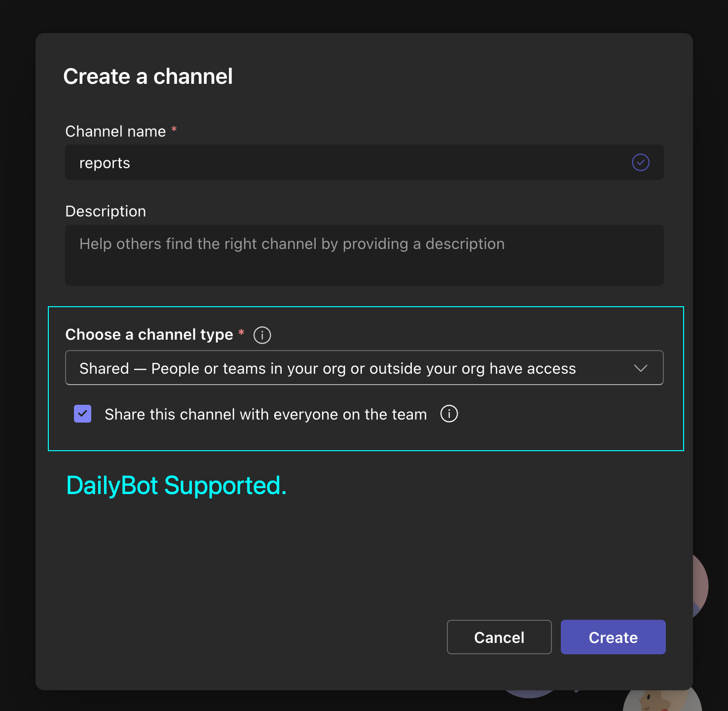This screenshot has height=711, width=728.
Task: Click the 'Choose a channel type' heading
Action: (149, 335)
